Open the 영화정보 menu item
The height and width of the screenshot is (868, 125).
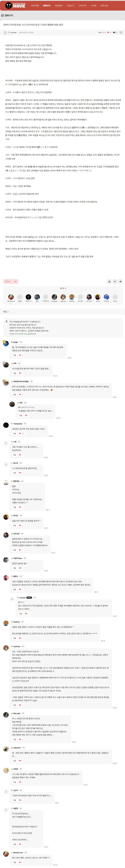click(59, 5)
